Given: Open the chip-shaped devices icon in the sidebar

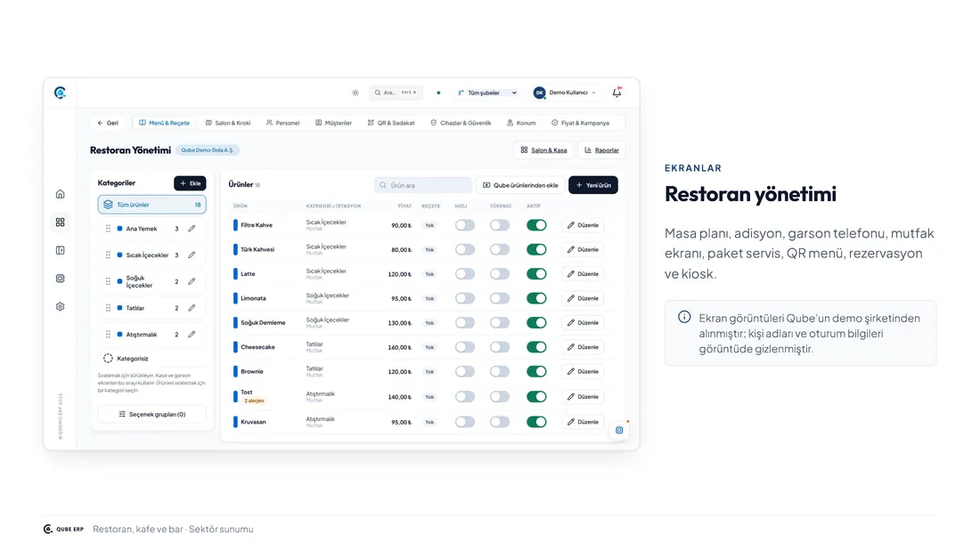Looking at the screenshot, I should 60,279.
